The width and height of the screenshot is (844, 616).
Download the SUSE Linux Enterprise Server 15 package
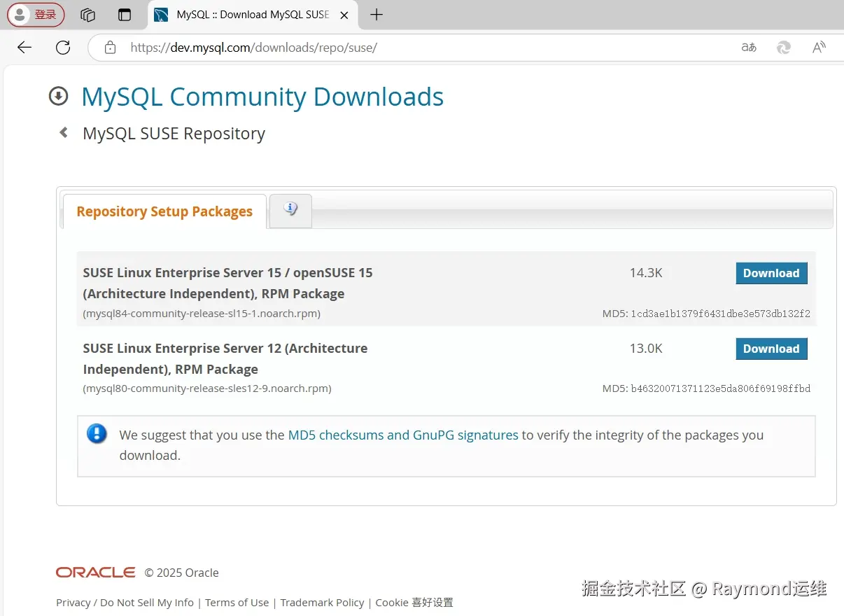coord(771,273)
